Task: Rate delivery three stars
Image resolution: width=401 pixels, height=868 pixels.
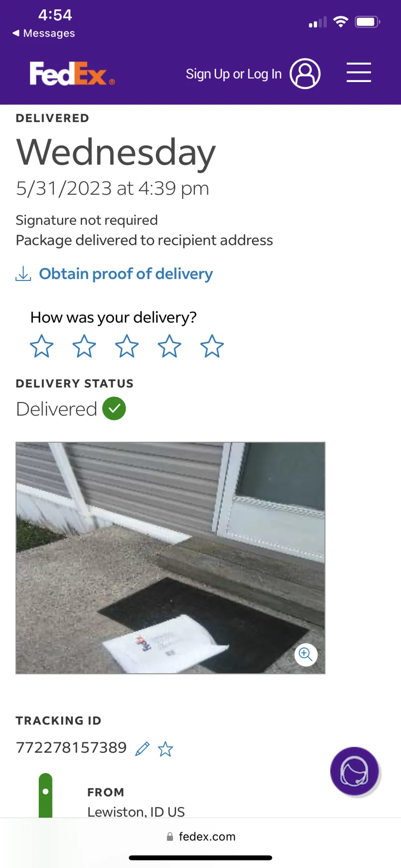Action: (127, 346)
